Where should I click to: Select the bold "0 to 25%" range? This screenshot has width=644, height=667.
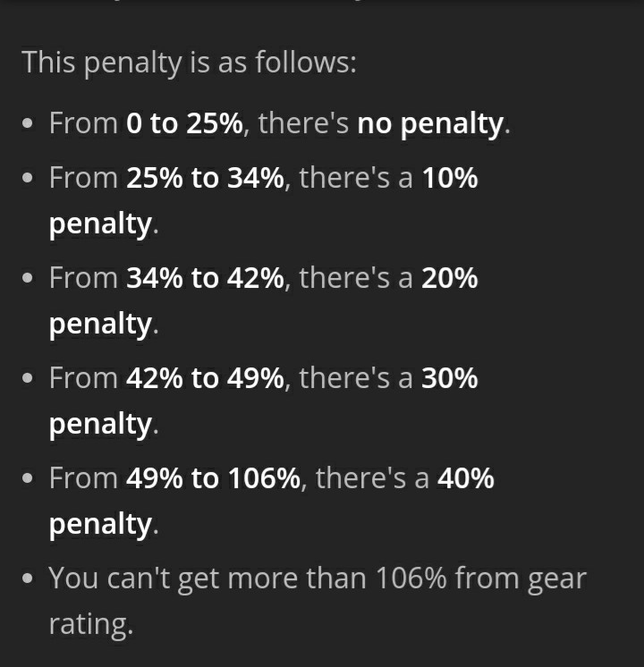[184, 123]
